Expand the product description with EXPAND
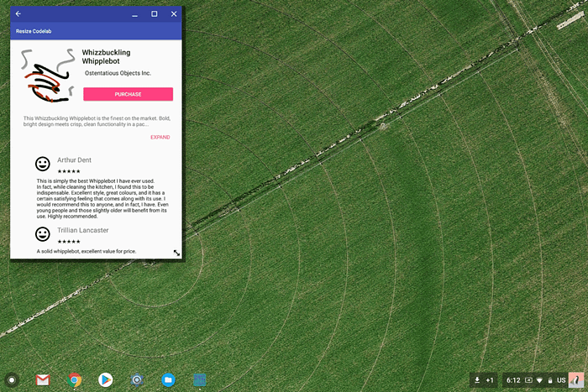The width and height of the screenshot is (588, 392). [x=160, y=137]
